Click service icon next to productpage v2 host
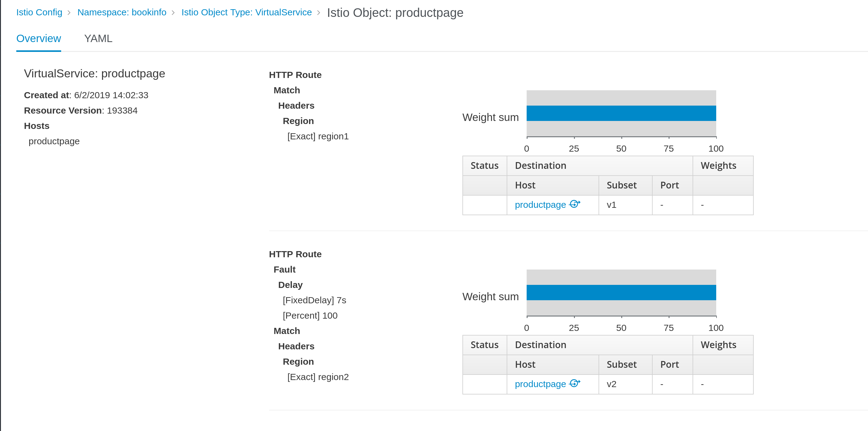 575,383
